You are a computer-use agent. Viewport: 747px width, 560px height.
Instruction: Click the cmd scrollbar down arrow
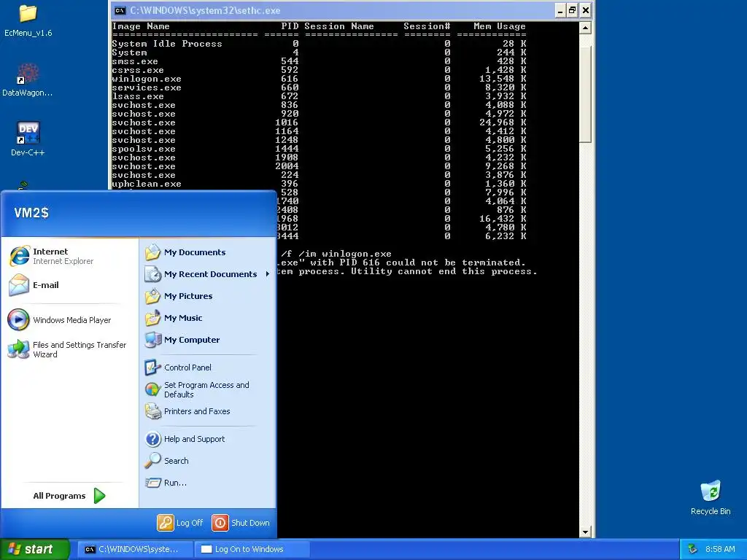pyautogui.click(x=586, y=532)
